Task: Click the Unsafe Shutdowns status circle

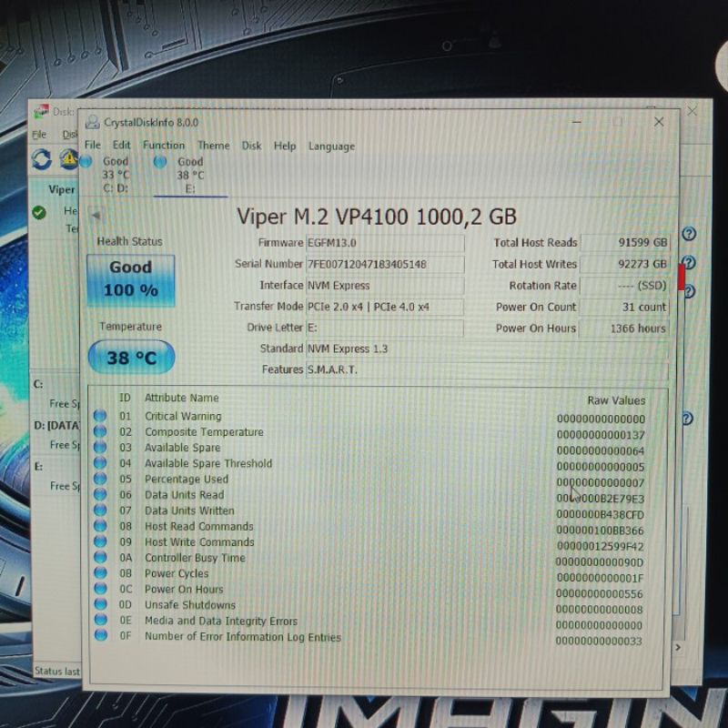Action: (100, 605)
